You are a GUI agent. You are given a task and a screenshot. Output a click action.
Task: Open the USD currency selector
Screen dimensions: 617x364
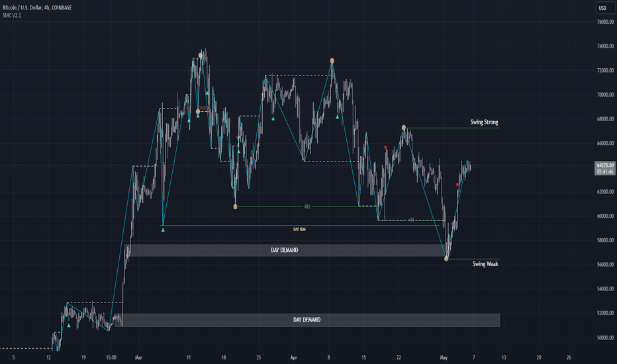[605, 8]
